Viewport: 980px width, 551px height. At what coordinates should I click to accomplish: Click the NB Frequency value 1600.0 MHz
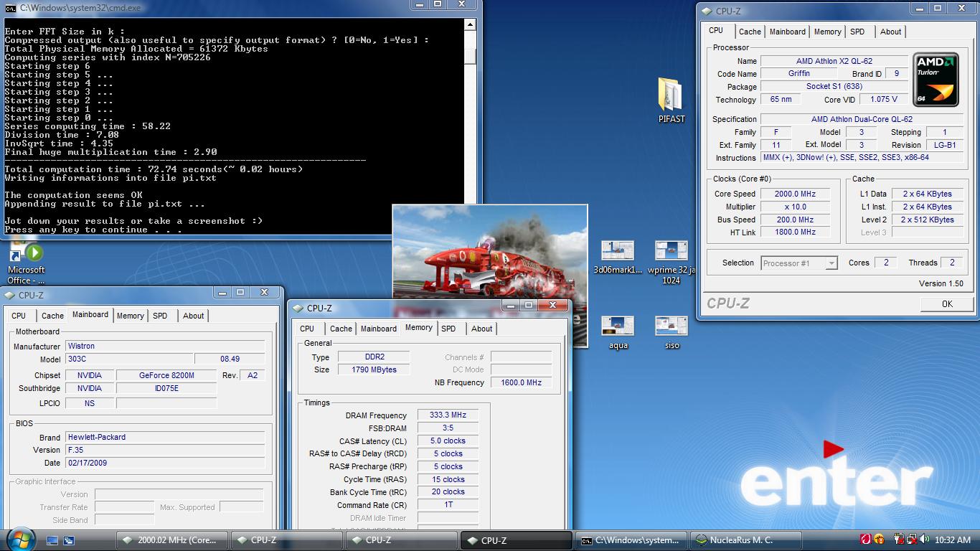tap(521, 382)
